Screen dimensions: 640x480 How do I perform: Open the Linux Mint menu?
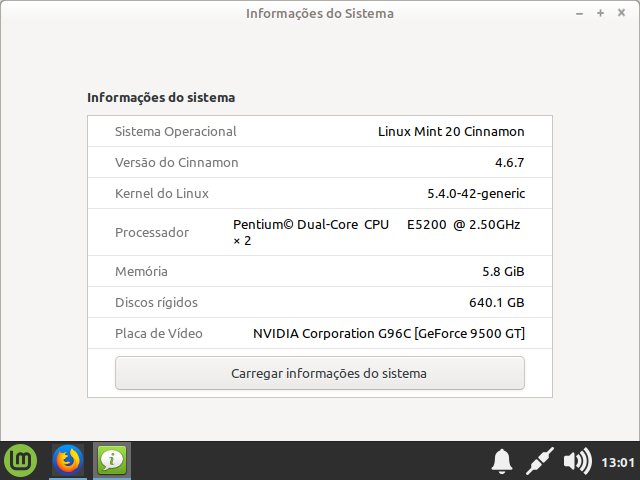click(20, 460)
